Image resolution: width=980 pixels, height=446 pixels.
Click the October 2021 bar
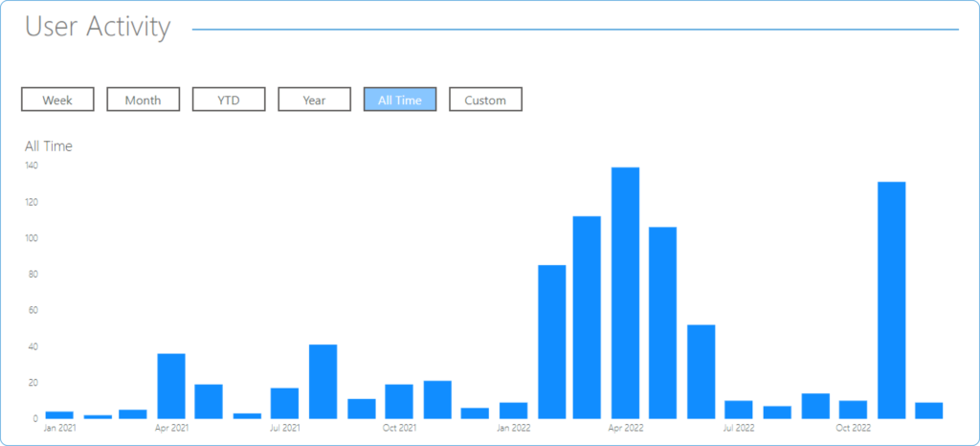pyautogui.click(x=399, y=401)
